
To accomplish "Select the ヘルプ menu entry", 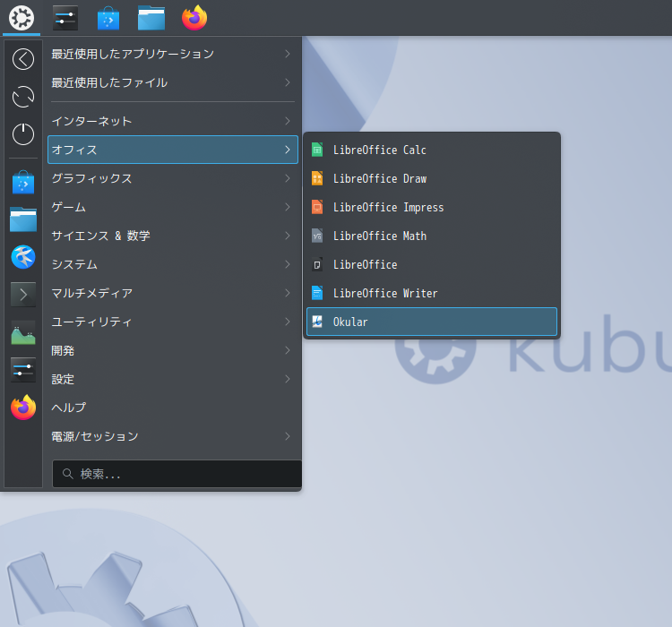I will 173,408.
